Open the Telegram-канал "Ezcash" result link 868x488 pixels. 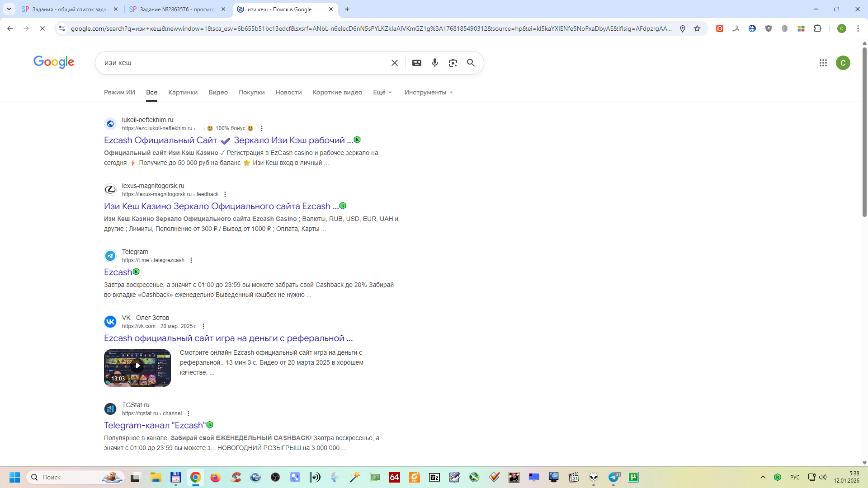[x=155, y=425]
